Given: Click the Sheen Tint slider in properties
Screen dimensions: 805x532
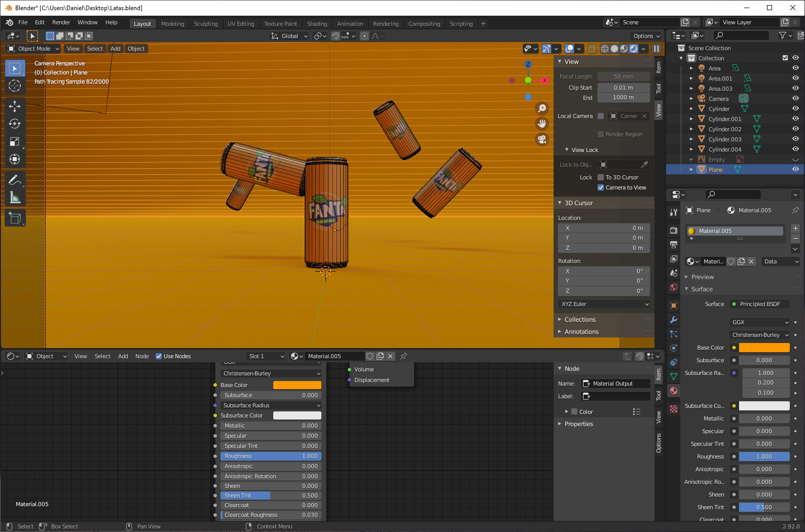Looking at the screenshot, I should pyautogui.click(x=764, y=507).
